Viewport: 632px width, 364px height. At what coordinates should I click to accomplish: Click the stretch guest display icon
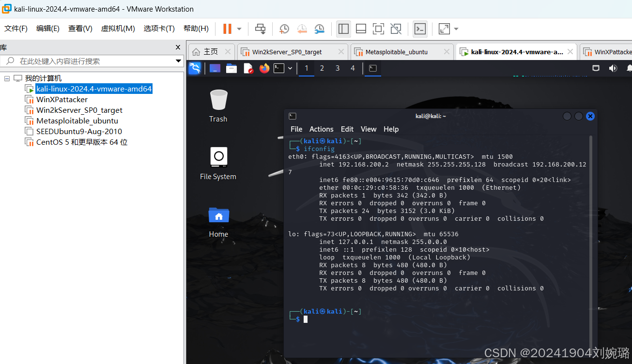[x=444, y=29]
